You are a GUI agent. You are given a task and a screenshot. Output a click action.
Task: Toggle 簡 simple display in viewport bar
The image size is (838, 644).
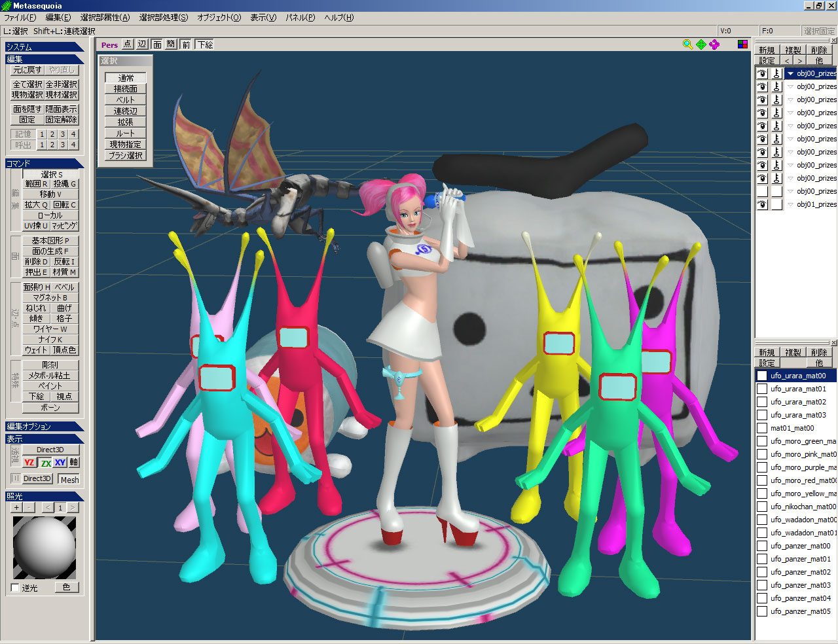tap(171, 44)
